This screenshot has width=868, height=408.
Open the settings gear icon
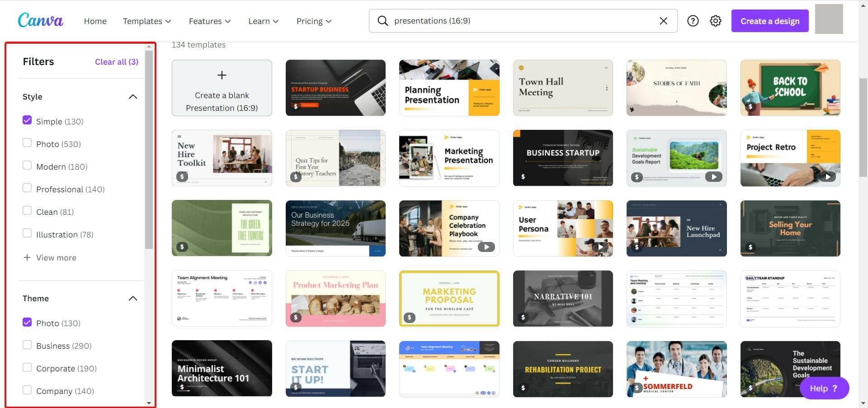tap(715, 21)
